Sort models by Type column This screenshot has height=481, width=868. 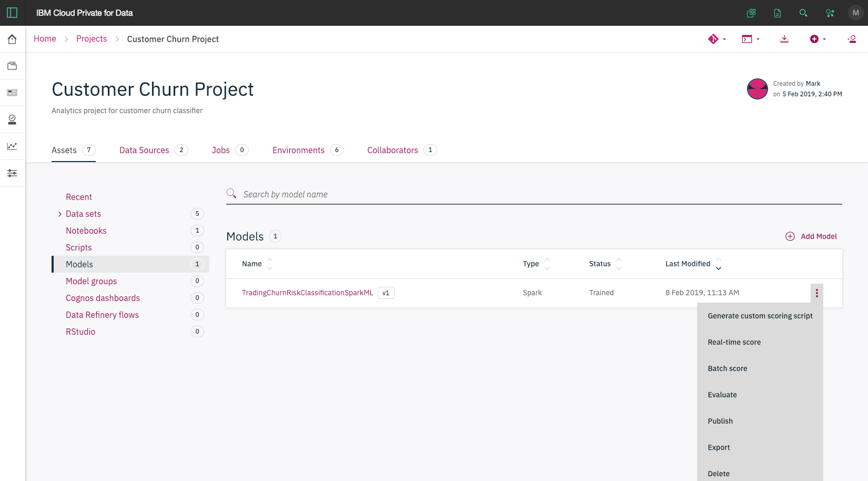[x=536, y=264]
